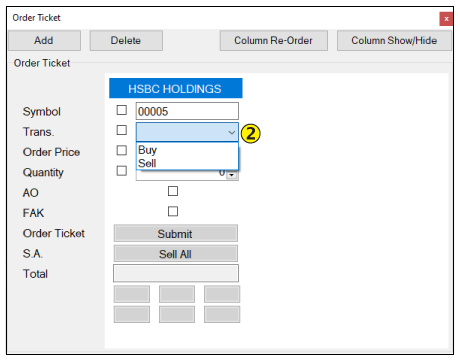The height and width of the screenshot is (360, 460).
Task: Open Column Show/Hide
Action: point(394,41)
